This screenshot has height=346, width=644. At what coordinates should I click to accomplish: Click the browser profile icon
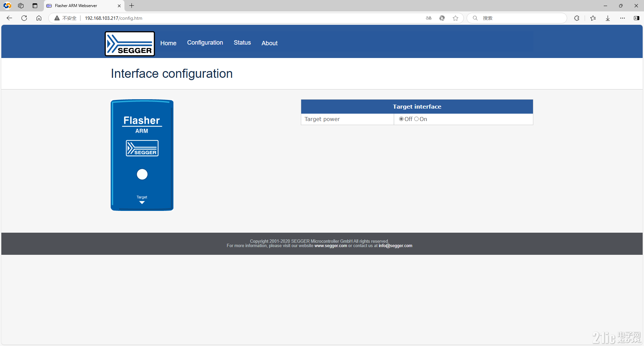point(7,6)
